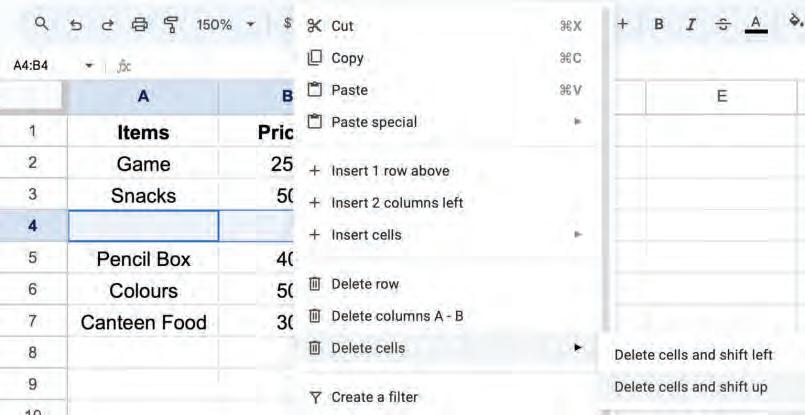Select Delete cells and shift up
This screenshot has height=415, width=805.
[691, 387]
